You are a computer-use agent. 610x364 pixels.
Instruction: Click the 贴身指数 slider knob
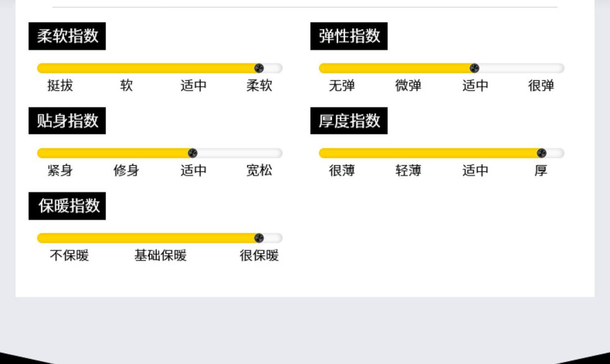pyautogui.click(x=193, y=153)
